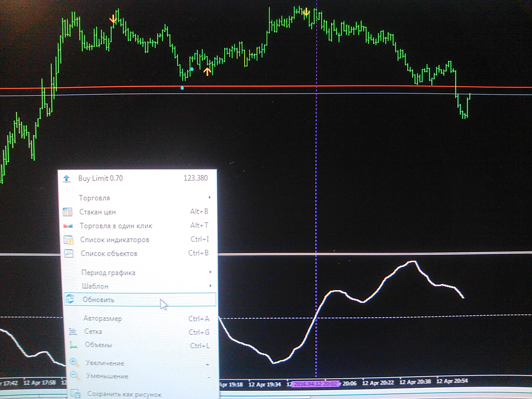This screenshot has height=399, width=532.
Task: Click the 12 Apr 17:58 time label
Action: (39, 382)
